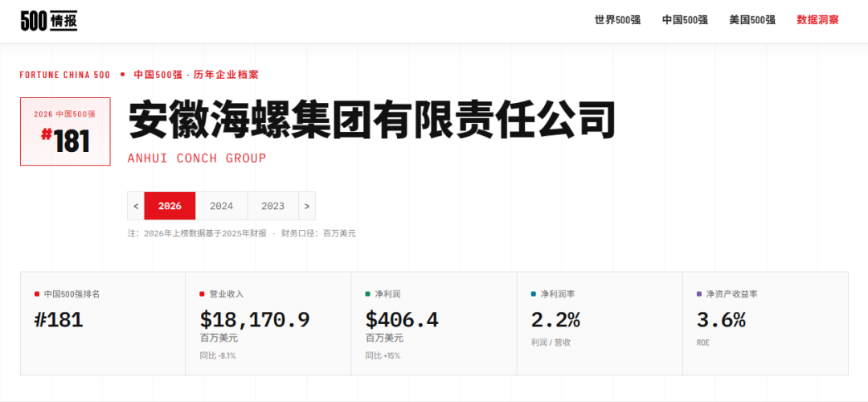Image resolution: width=868 pixels, height=402 pixels.
Task: Click the 净利润 card label
Action: 388,294
